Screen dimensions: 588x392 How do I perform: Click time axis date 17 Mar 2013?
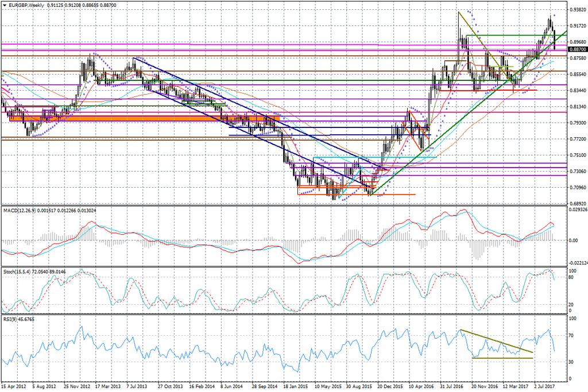click(x=107, y=385)
